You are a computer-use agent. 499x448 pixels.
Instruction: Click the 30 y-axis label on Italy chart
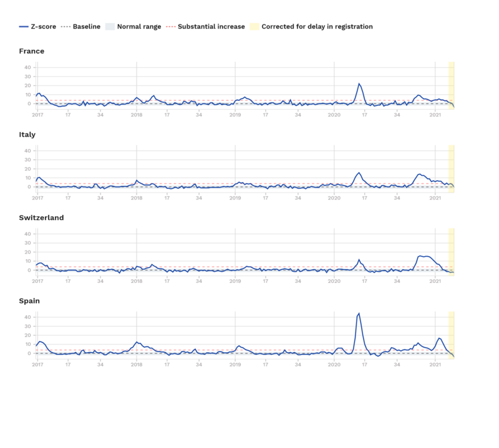[27, 160]
